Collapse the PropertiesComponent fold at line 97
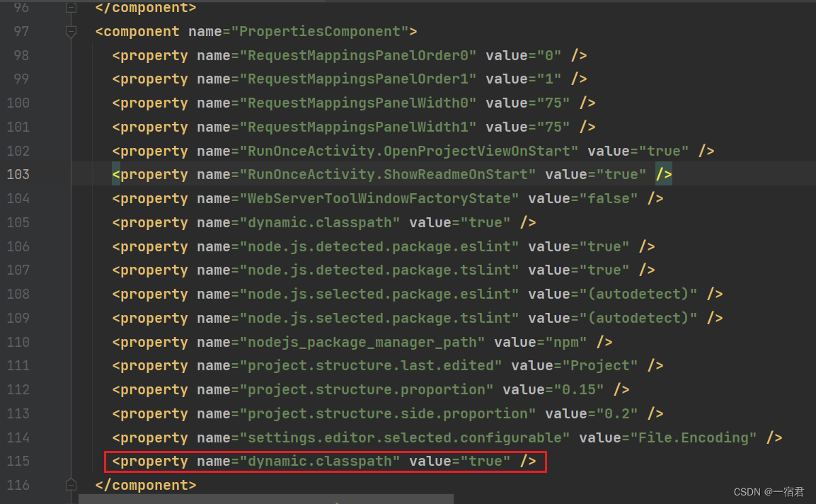 click(71, 31)
